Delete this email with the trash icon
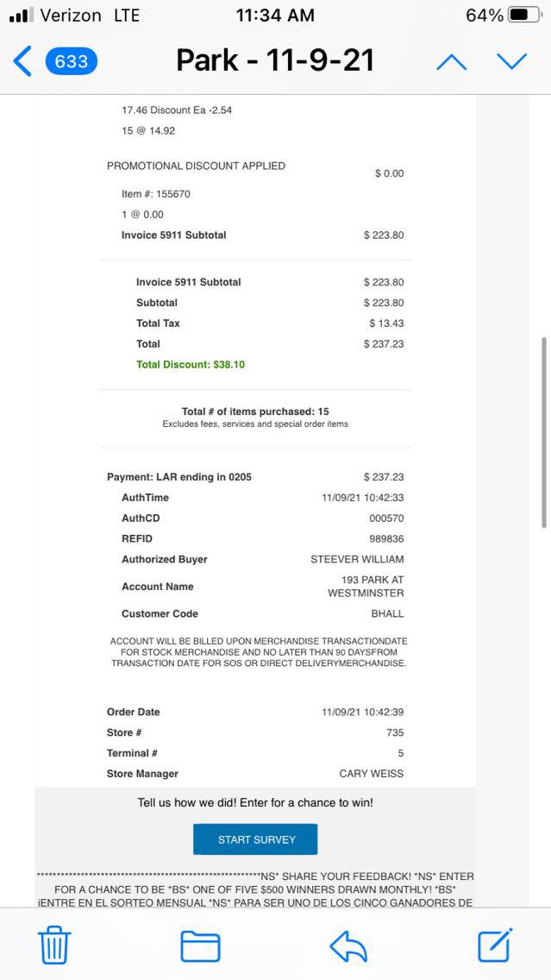Image resolution: width=551 pixels, height=980 pixels. [54, 945]
